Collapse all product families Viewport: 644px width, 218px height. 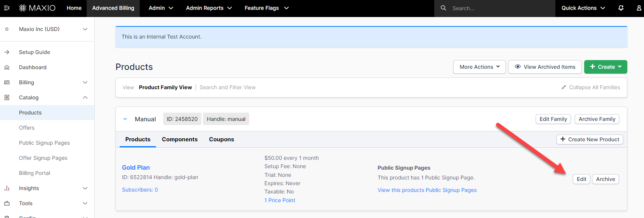(x=591, y=87)
